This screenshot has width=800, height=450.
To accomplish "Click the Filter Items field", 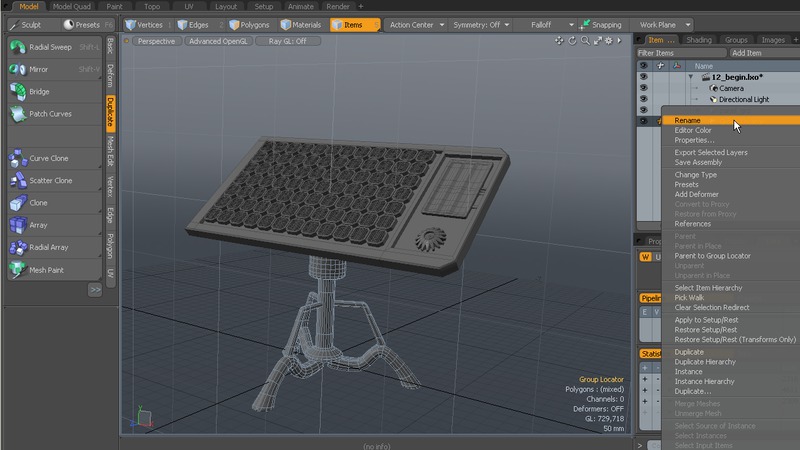I will [681, 53].
